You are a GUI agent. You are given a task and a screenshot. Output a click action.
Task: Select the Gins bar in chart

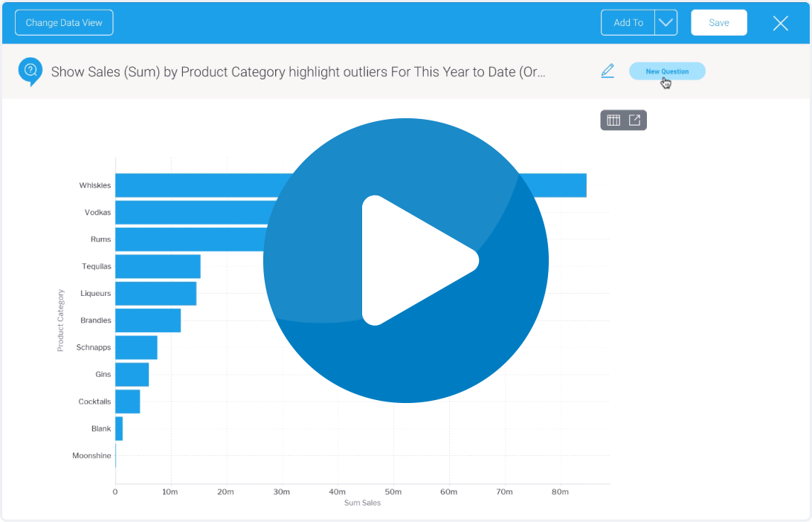[132, 375]
